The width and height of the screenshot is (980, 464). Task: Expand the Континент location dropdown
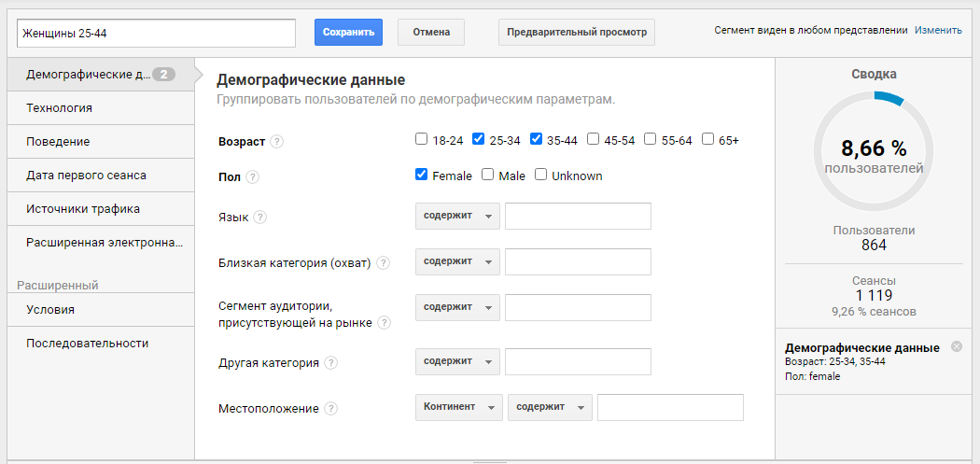click(459, 407)
